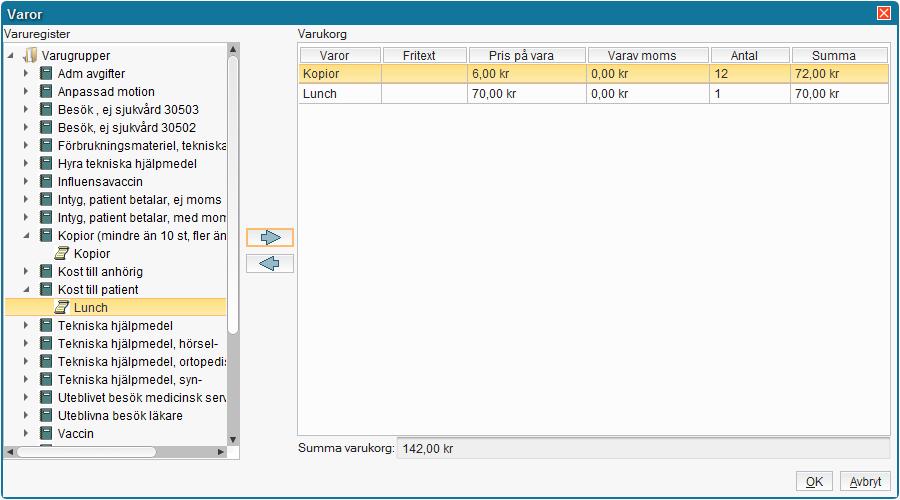Image resolution: width=900 pixels, height=500 pixels.
Task: Expand the Kost till anhörig group
Action: (x=26, y=272)
